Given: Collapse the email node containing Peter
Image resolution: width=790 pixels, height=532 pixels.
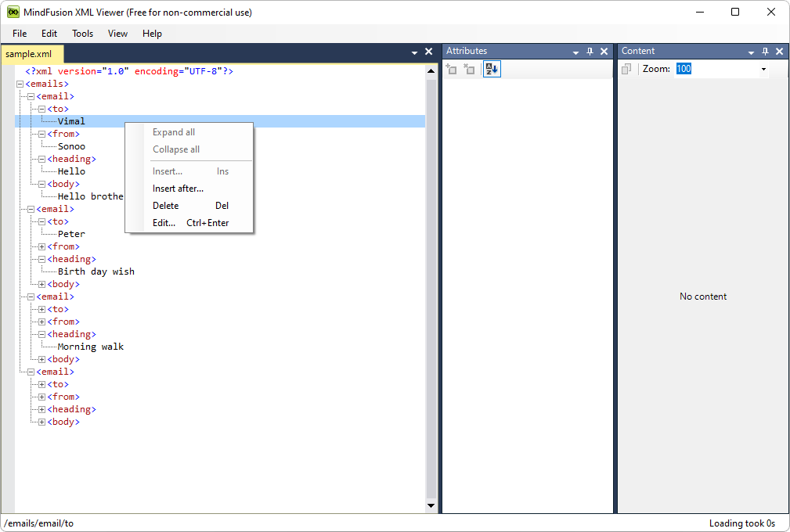Looking at the screenshot, I should (x=31, y=210).
